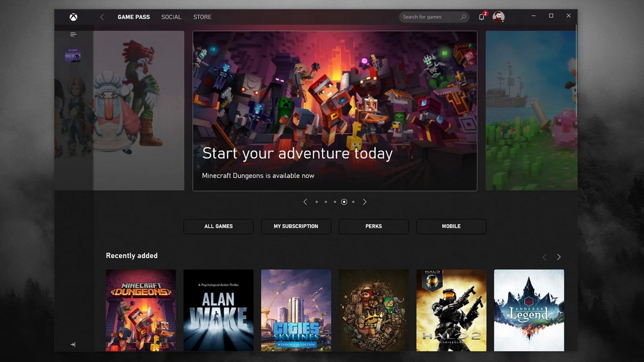Switch to the Social tab
The image size is (644, 362).
click(x=171, y=17)
